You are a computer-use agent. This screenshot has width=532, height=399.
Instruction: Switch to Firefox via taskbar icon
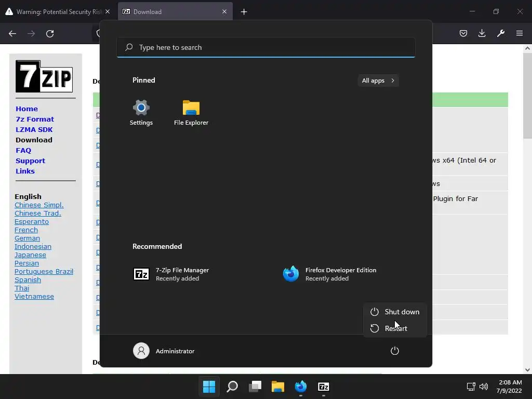tap(301, 387)
